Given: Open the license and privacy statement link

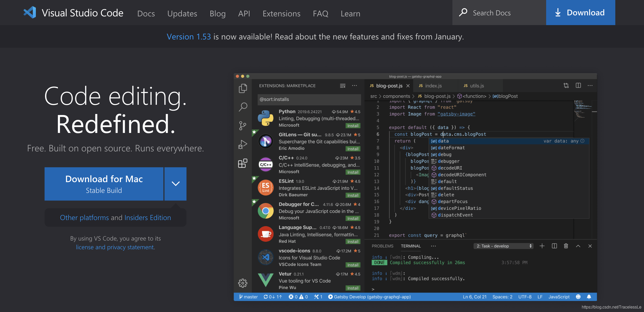Looking at the screenshot, I should pyautogui.click(x=115, y=247).
